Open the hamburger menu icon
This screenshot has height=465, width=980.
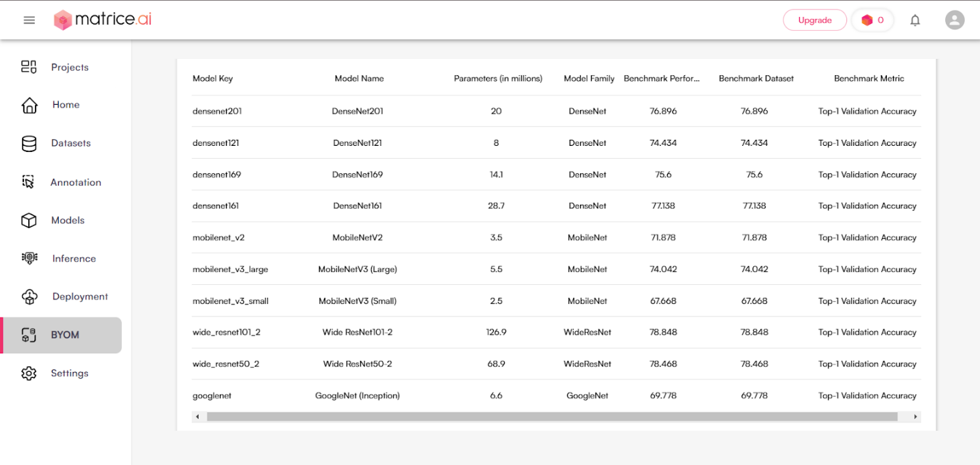[29, 20]
